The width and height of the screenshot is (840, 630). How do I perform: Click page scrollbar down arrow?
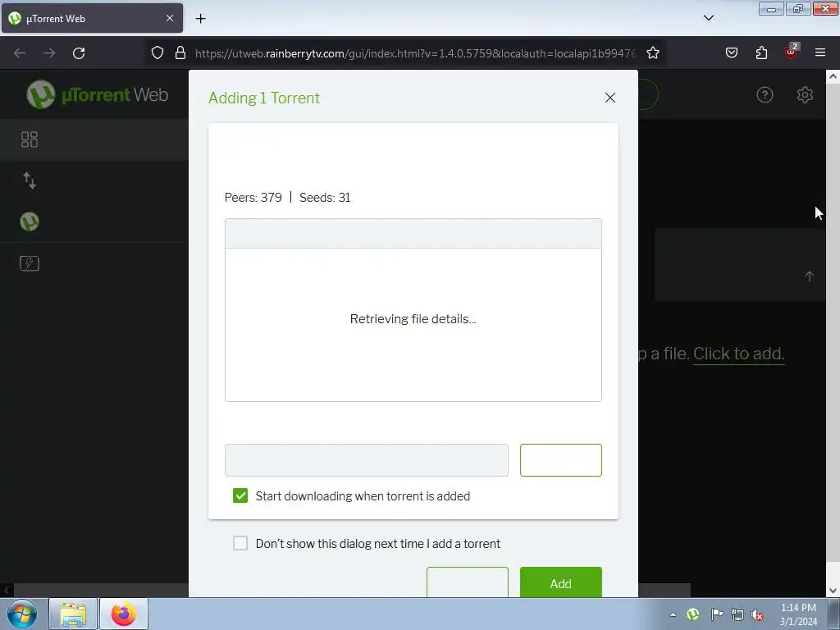(x=833, y=591)
